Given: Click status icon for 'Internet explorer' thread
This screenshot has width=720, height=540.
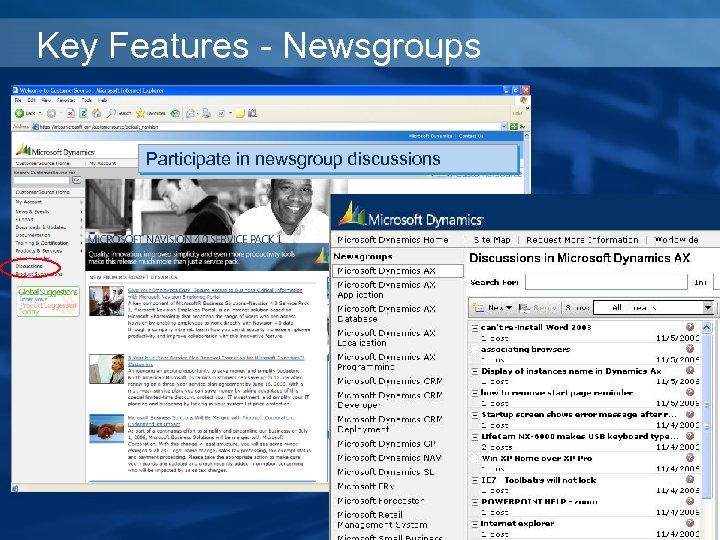Looking at the screenshot, I should [x=690, y=523].
